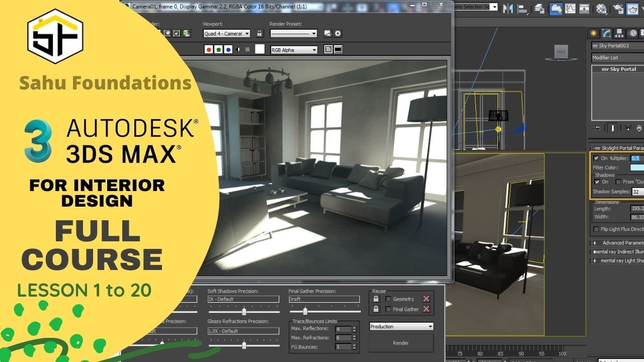Click the Max. Refractions spinner
Screen dimensions: 644x362
click(x=354, y=338)
